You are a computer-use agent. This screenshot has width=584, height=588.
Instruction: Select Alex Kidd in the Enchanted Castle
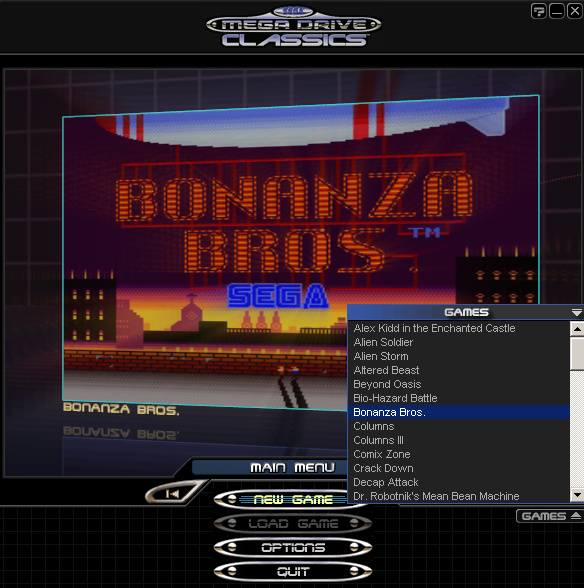[x=459, y=328]
